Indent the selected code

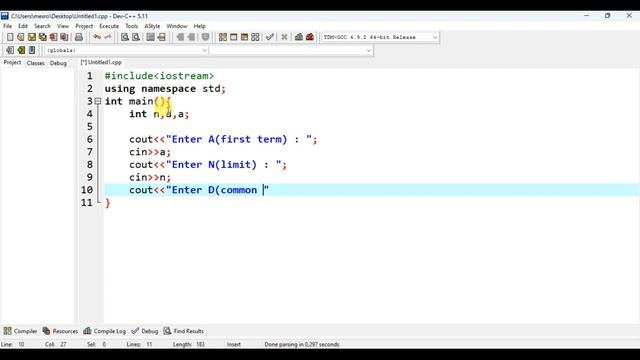180,37
